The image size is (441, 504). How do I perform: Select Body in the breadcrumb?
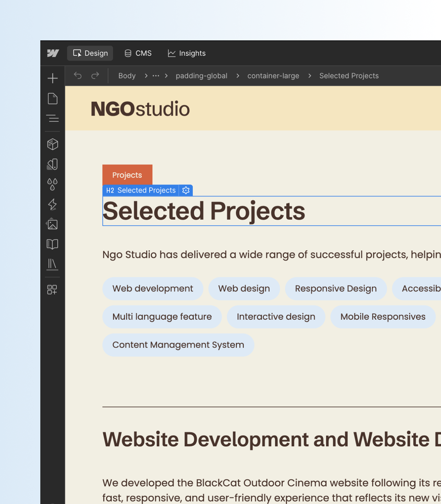tap(127, 76)
